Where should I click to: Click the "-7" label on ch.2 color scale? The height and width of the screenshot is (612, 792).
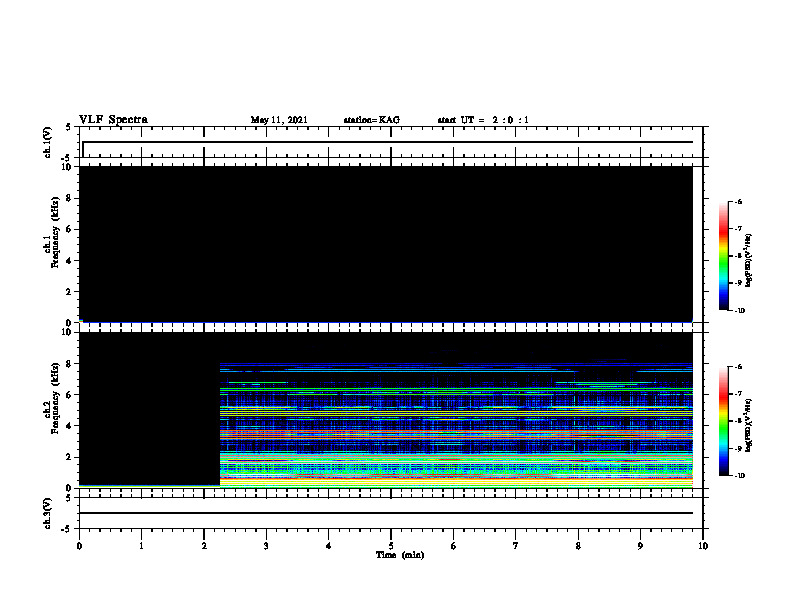pyautogui.click(x=738, y=394)
